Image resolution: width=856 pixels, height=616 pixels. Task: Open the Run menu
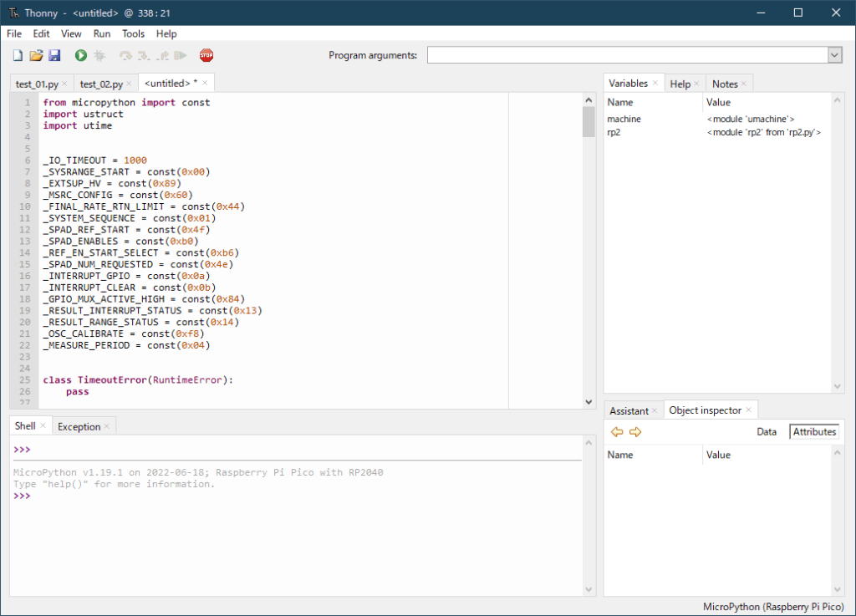pos(101,33)
